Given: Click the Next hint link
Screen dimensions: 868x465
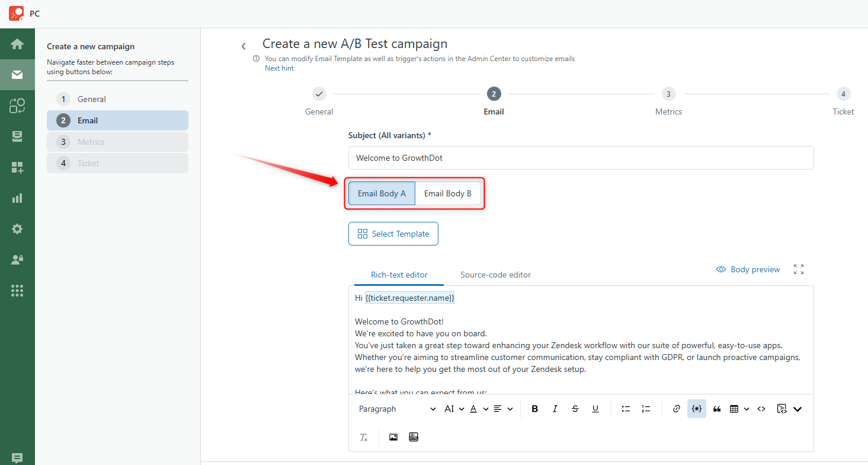Looking at the screenshot, I should 279,68.
